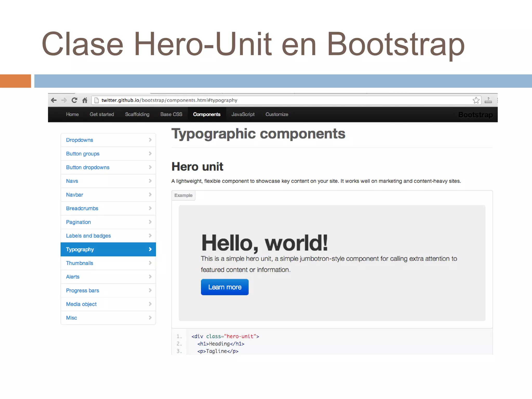Open the Pagination sidebar link

pos(108,222)
